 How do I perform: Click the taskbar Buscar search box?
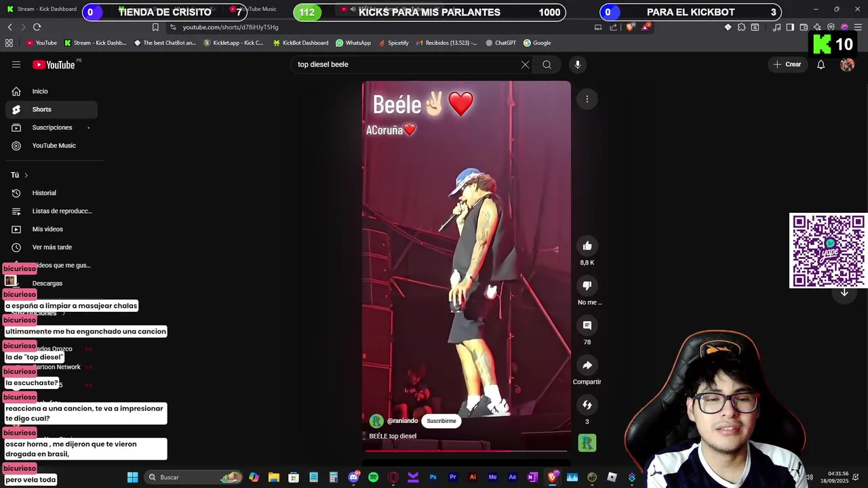point(194,477)
